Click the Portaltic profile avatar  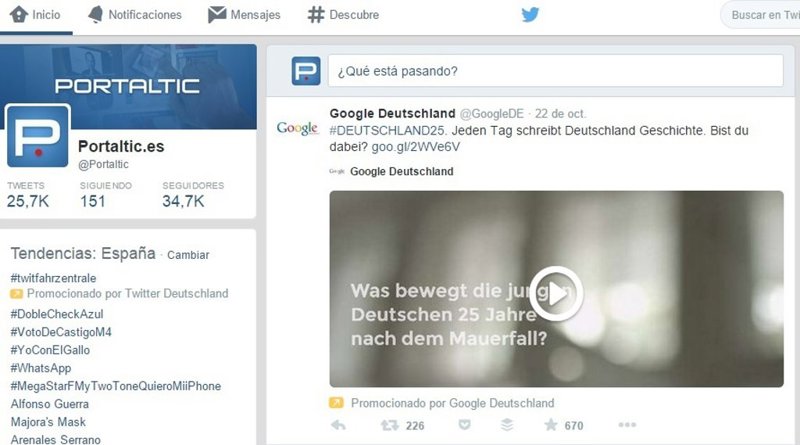coord(38,136)
